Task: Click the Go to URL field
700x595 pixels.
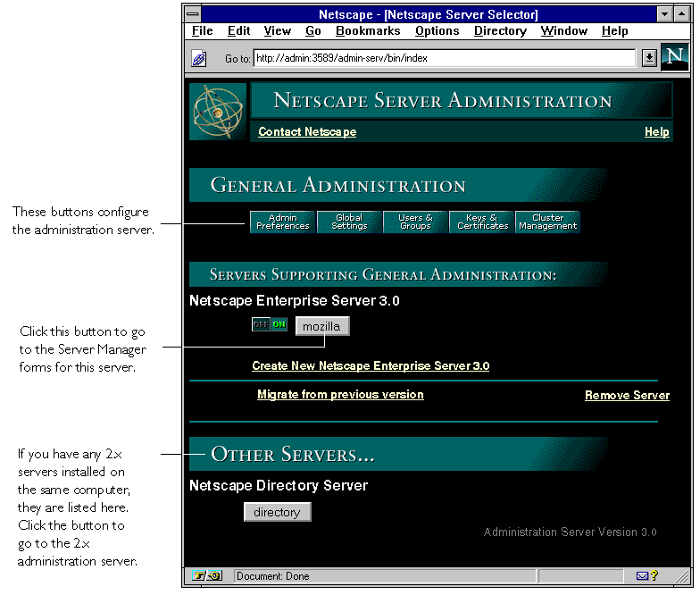Action: pos(445,58)
